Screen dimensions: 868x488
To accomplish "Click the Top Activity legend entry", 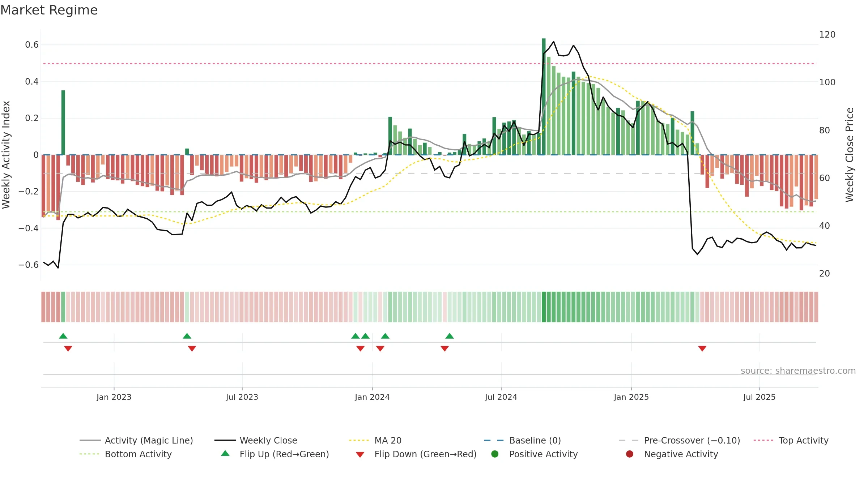I will [791, 440].
